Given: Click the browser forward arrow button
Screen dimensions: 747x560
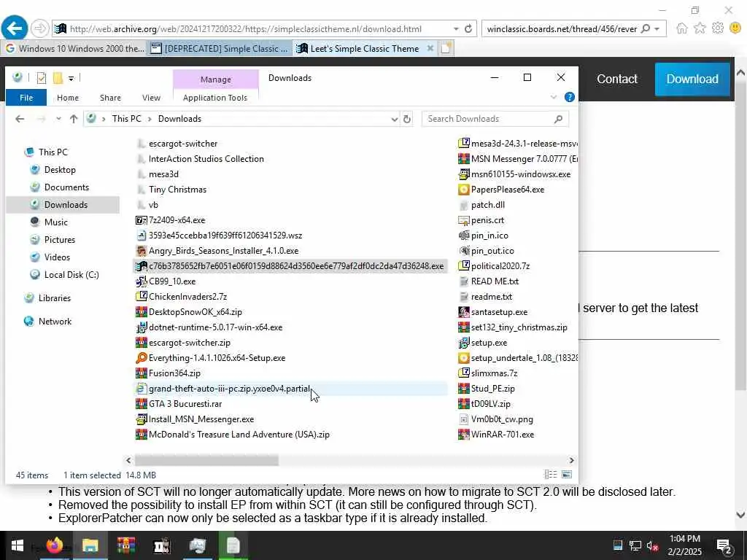Looking at the screenshot, I should (x=39, y=28).
